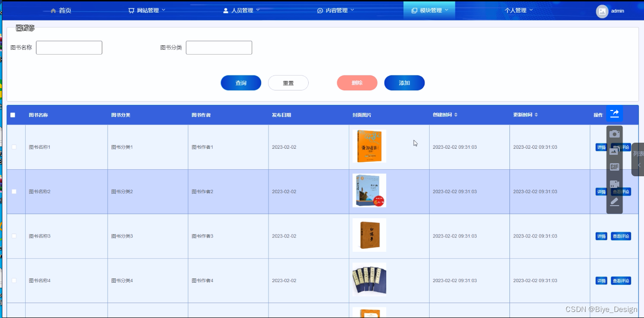Open 查看评论 for 图书名称4

[x=621, y=281]
